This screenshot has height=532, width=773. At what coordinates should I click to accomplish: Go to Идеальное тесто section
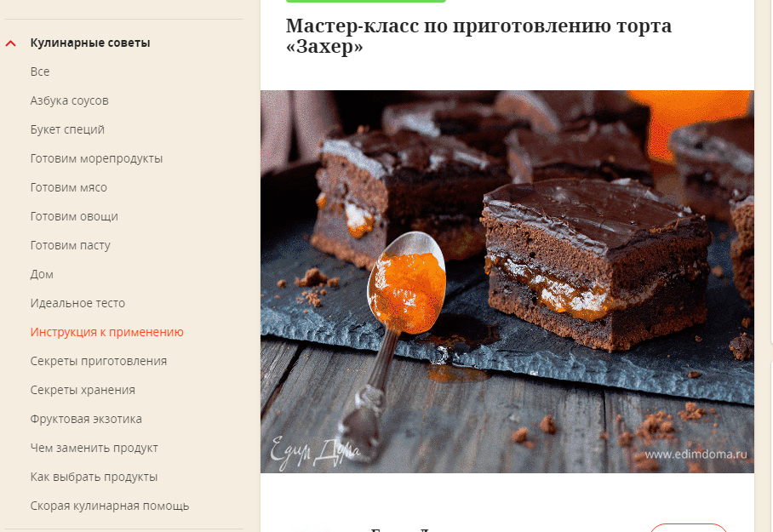[77, 303]
